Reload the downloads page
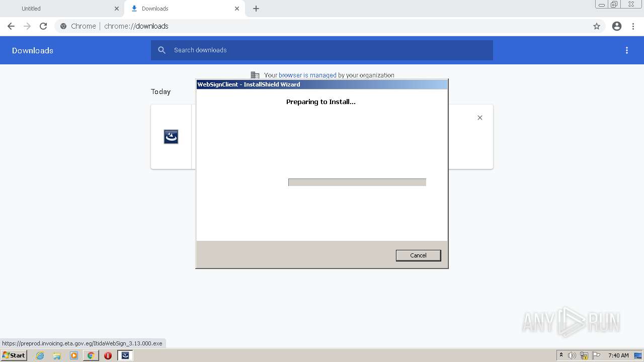644x362 pixels. pyautogui.click(x=43, y=26)
